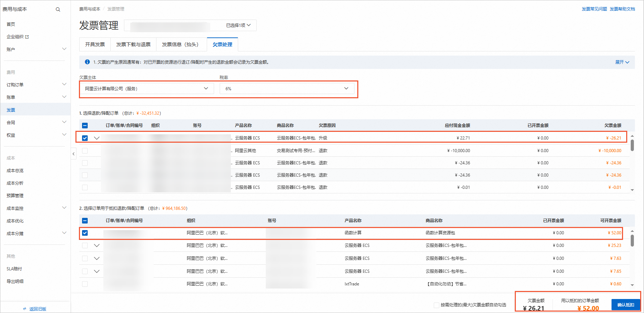This screenshot has height=313, width=644.
Task: Click the blue info icon in the notice bar
Action: tap(87, 62)
